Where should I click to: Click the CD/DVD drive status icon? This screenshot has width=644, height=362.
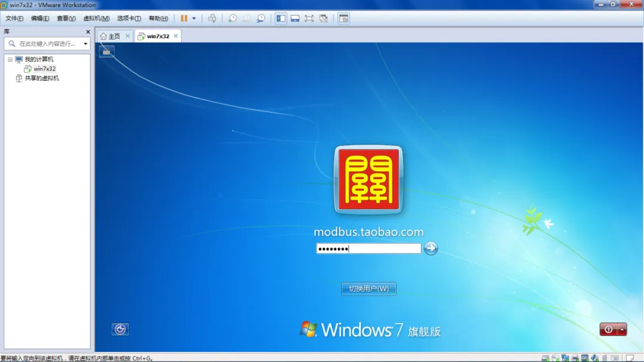pyautogui.click(x=556, y=358)
